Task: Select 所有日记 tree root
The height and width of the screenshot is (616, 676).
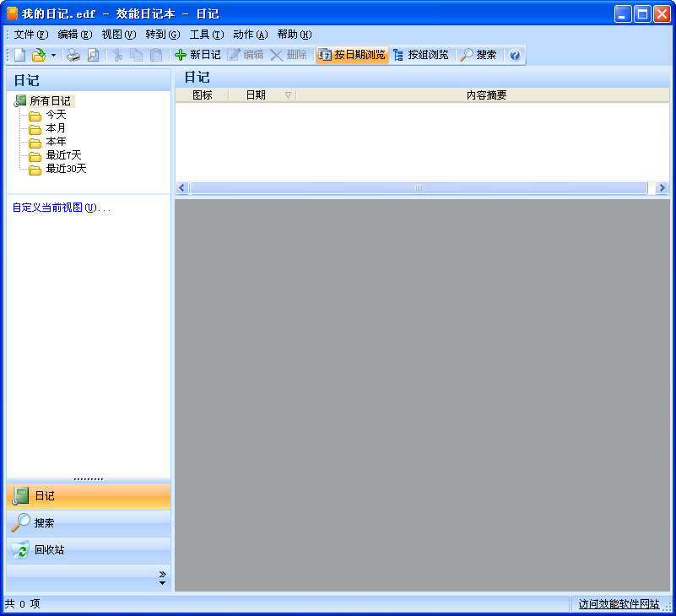Action: point(50,101)
